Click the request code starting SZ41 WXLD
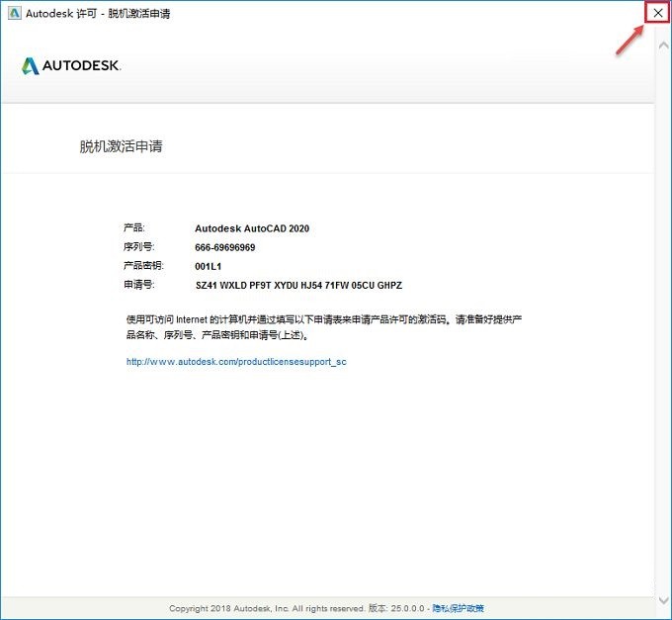The width and height of the screenshot is (672, 620). (x=298, y=285)
